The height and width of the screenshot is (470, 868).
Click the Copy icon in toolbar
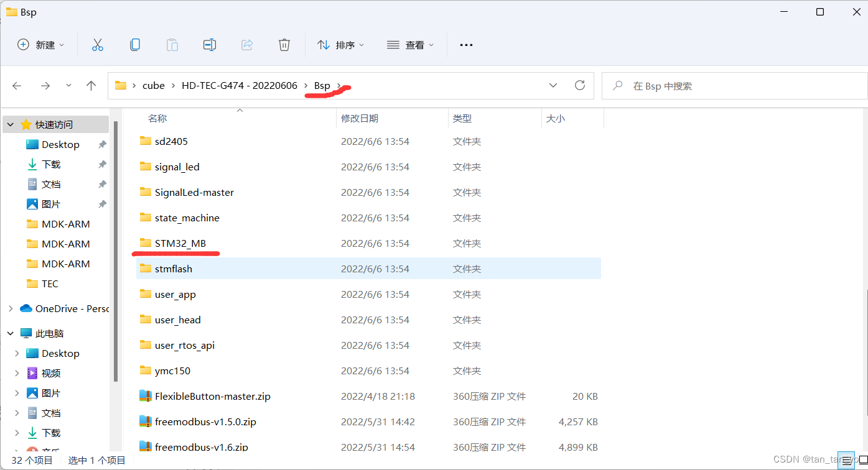pos(134,45)
